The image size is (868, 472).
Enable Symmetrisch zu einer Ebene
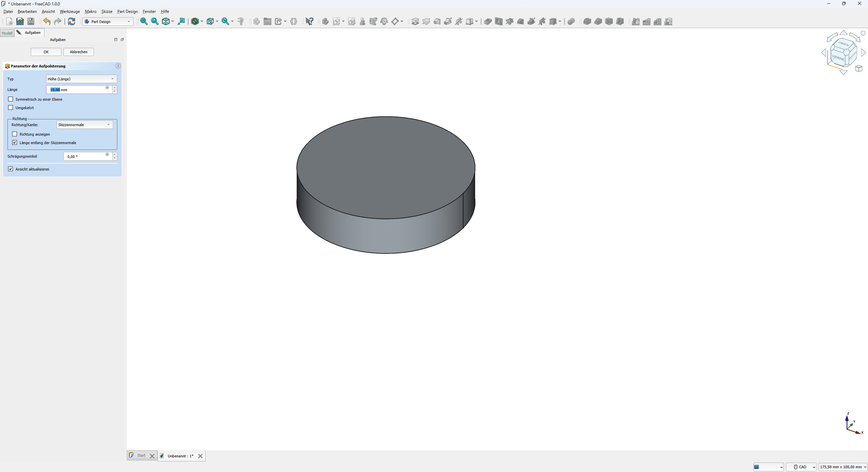(x=11, y=99)
